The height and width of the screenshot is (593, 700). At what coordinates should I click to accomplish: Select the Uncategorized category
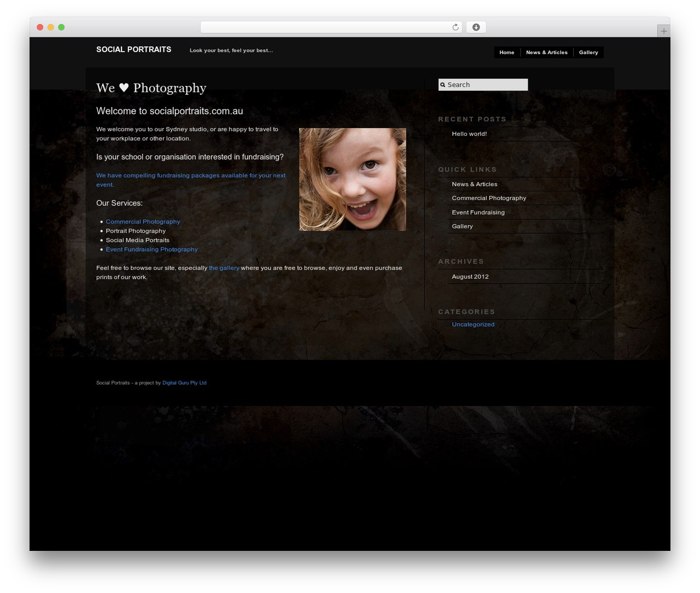(x=473, y=324)
